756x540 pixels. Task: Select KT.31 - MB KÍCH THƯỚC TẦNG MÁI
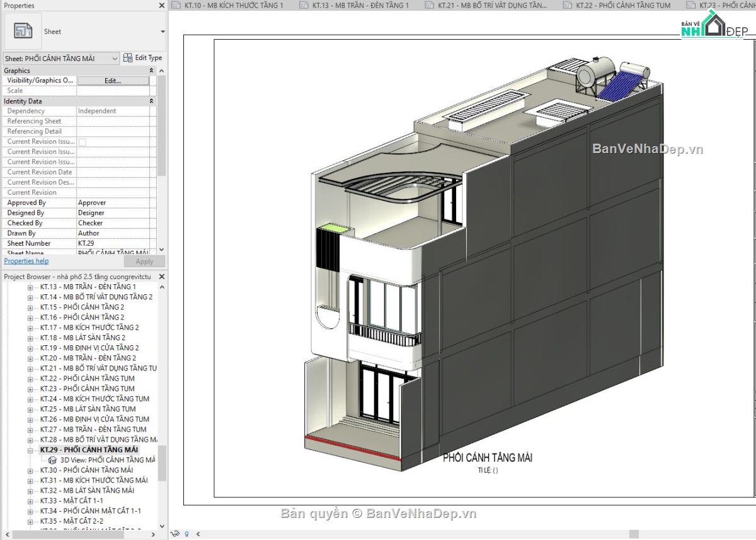(94, 480)
